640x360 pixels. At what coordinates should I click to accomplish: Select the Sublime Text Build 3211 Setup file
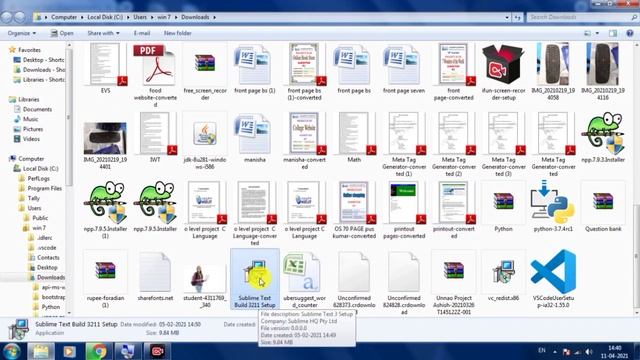coord(255,280)
